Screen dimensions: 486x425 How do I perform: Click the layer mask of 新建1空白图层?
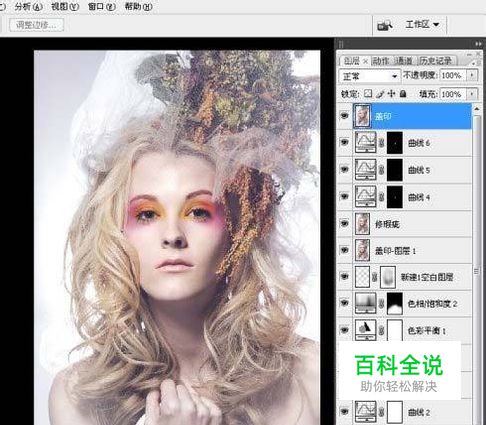coord(388,277)
